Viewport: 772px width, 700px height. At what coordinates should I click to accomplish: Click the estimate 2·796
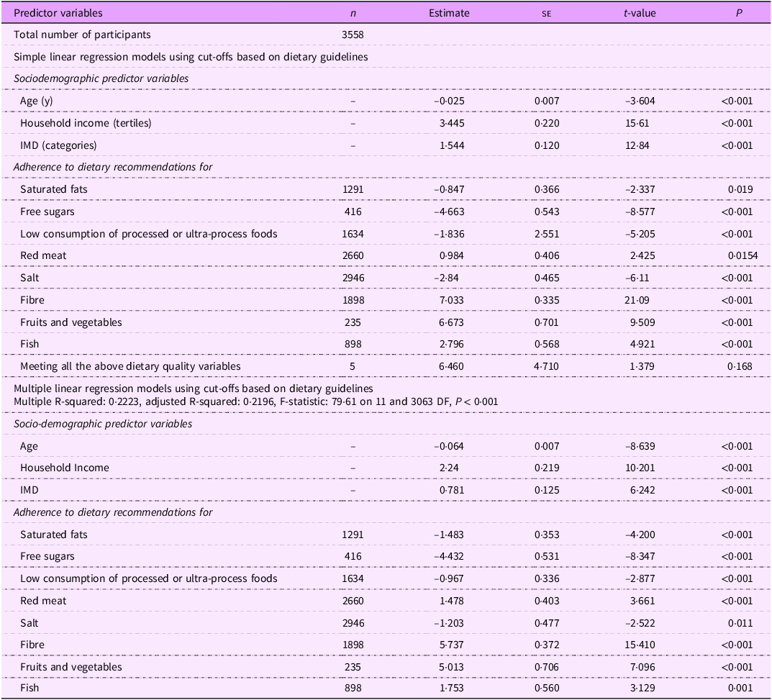click(x=452, y=344)
